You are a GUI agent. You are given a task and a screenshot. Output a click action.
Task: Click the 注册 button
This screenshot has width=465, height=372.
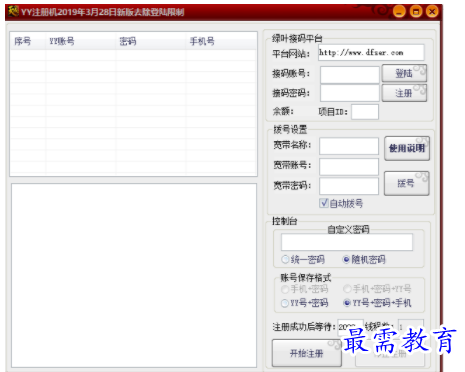point(404,93)
